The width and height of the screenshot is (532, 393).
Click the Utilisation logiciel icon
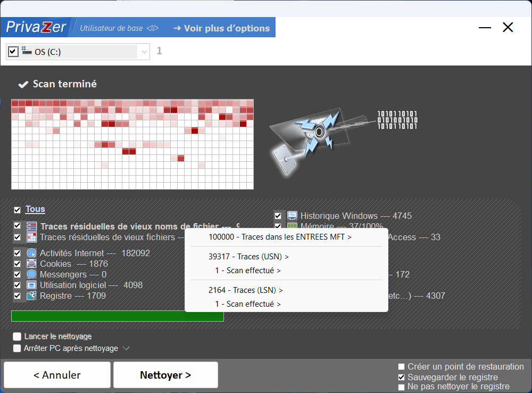pos(31,285)
